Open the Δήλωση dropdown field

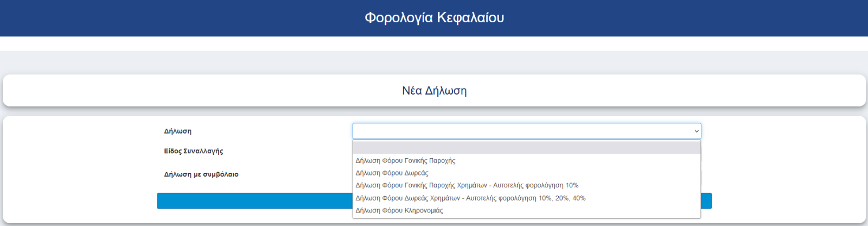click(527, 131)
